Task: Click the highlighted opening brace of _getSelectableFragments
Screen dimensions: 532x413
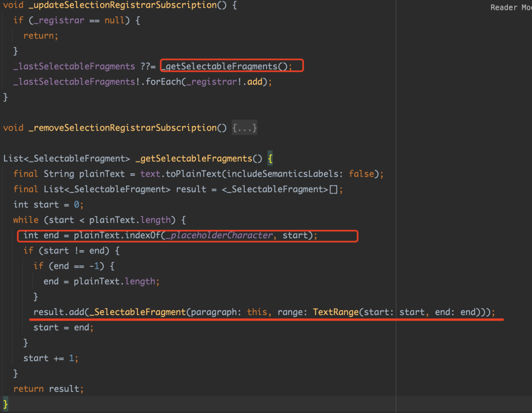Action: (270, 159)
